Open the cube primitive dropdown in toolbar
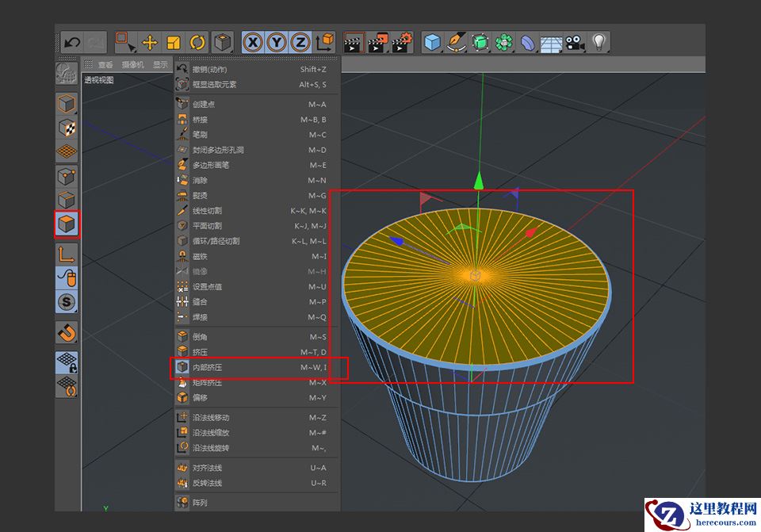Viewport: 761px width, 532px height. (431, 42)
